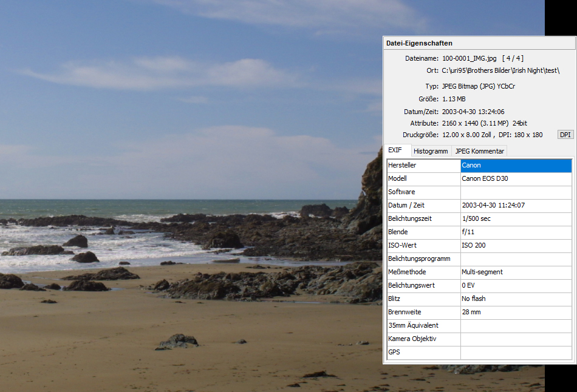Select the EXIF date 2003-04-30 11:24:07 cell
Viewport: 577px width, 392px height.
[516, 206]
